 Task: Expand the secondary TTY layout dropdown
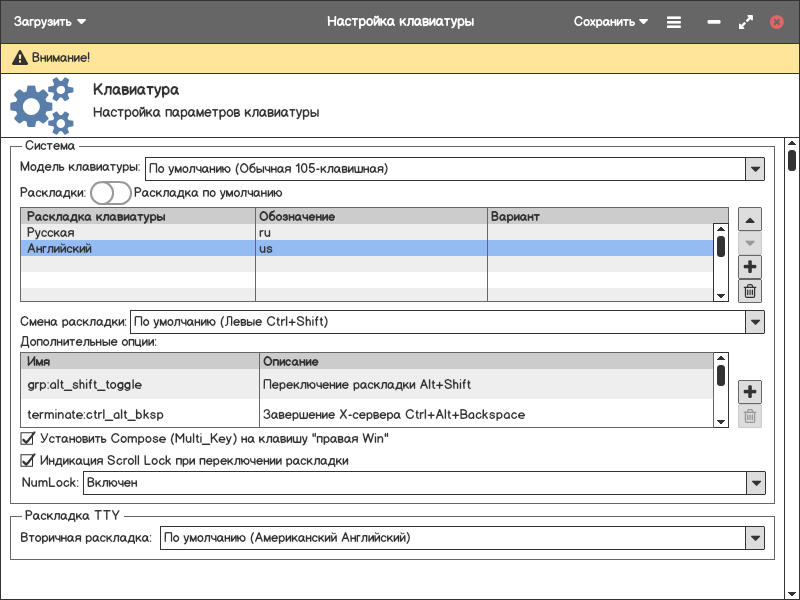pos(754,539)
